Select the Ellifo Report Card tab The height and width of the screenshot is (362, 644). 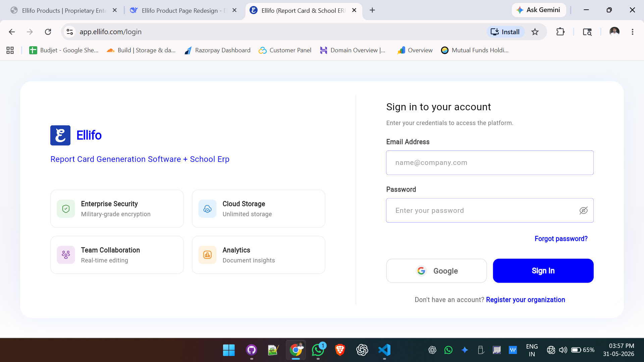[304, 10]
